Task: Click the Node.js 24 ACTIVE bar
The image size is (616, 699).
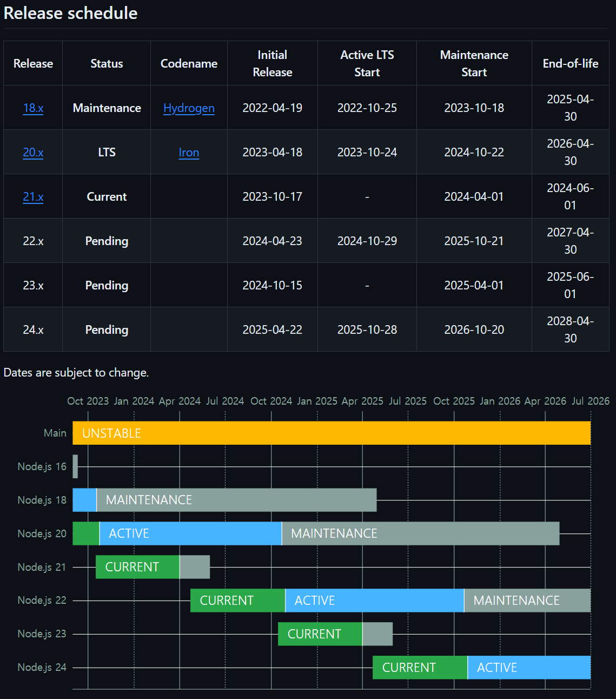Action: [529, 668]
